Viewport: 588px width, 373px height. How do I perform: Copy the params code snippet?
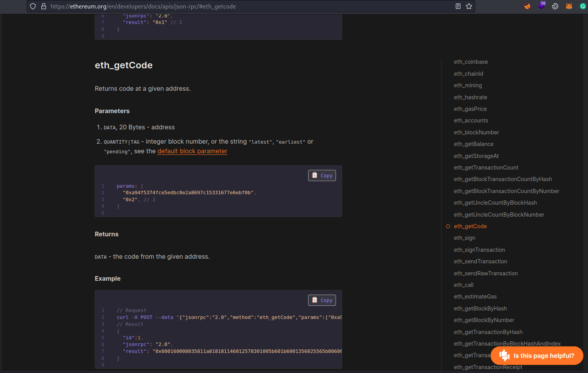322,175
